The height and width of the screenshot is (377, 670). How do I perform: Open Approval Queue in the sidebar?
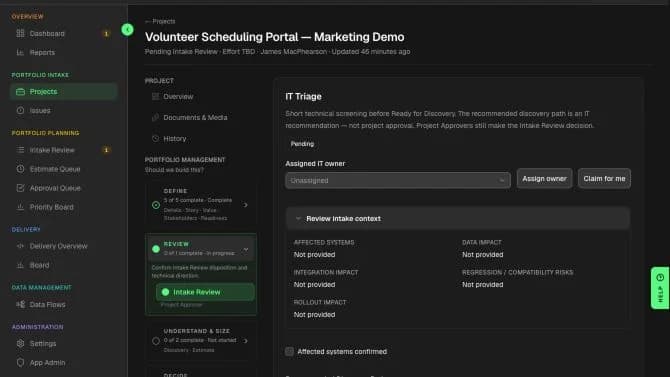pos(63,188)
